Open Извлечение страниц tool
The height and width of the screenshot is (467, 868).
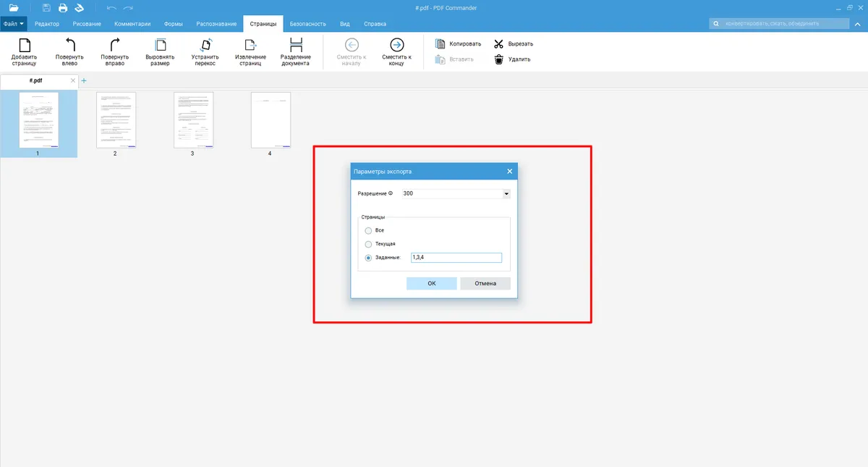click(250, 51)
